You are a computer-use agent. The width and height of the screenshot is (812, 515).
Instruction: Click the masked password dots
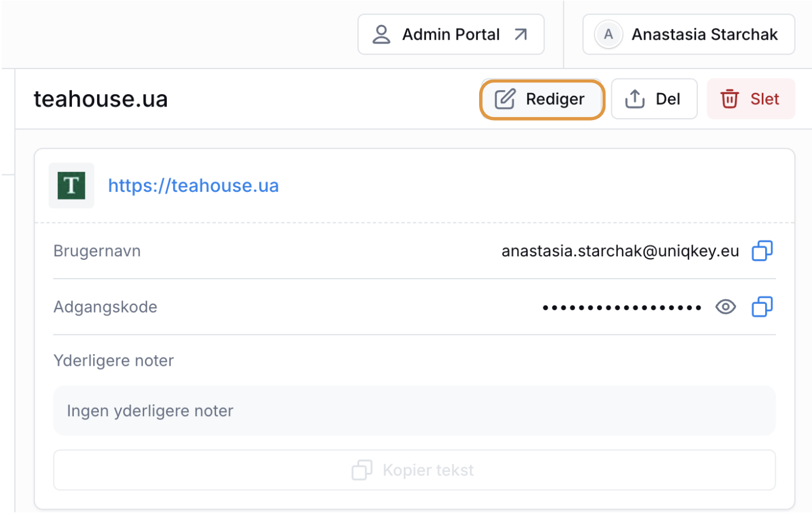[622, 307]
